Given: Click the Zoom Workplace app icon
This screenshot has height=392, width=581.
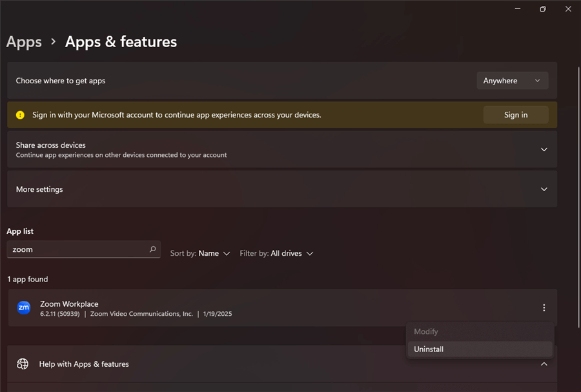Looking at the screenshot, I should pos(24,308).
